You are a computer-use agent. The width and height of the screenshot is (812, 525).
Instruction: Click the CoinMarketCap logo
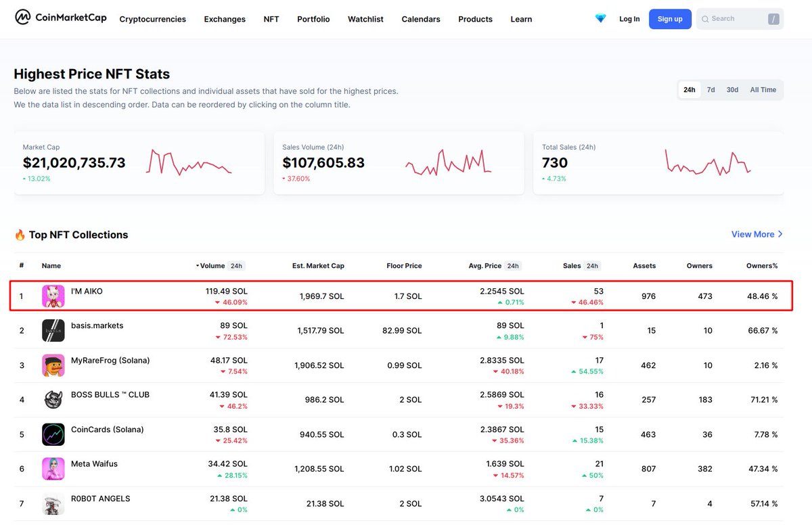(61, 17)
